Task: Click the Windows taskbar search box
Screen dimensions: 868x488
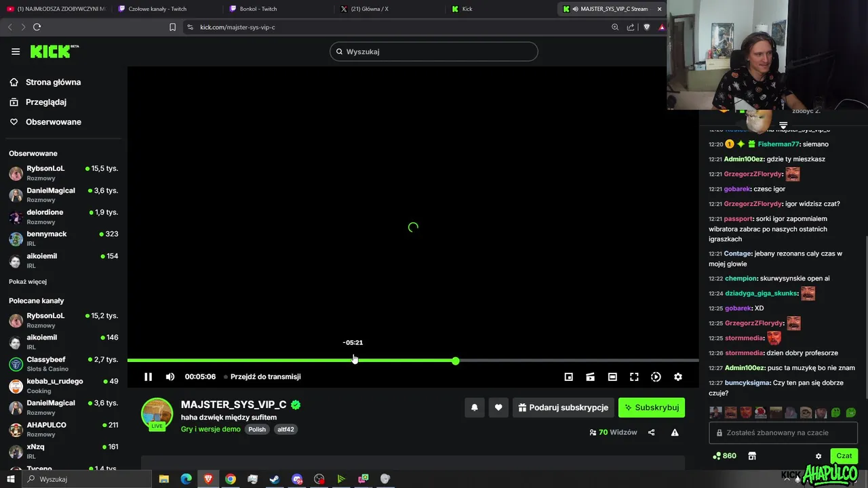Action: [x=87, y=479]
